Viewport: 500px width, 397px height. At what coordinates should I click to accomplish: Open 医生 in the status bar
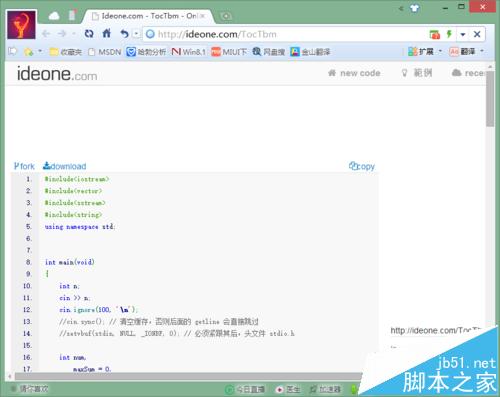288,389
